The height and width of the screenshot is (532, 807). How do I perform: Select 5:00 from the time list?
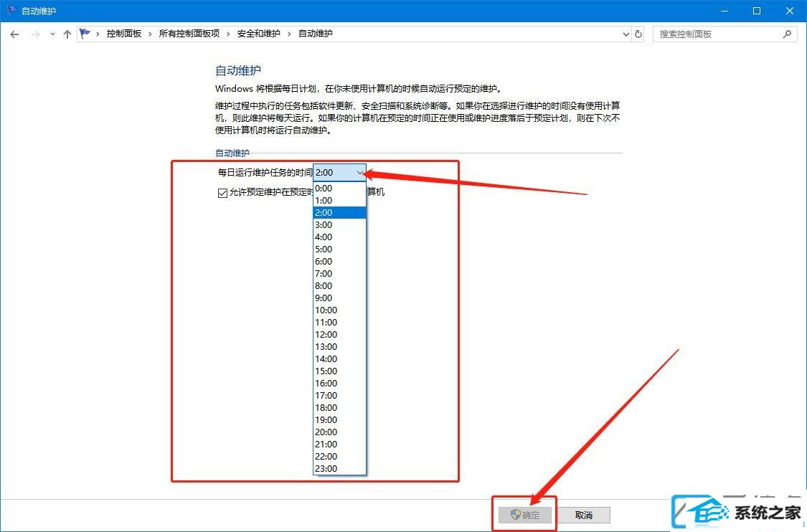[x=340, y=249]
